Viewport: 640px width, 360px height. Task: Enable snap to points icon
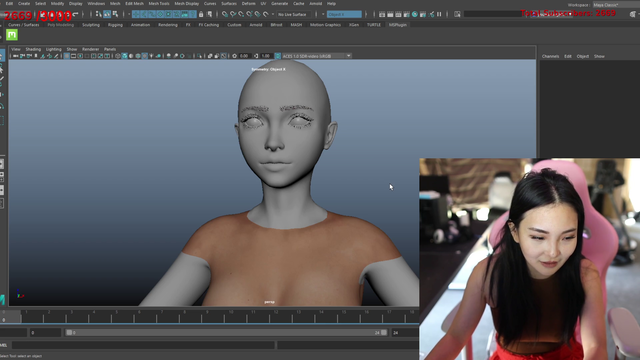coord(241,14)
